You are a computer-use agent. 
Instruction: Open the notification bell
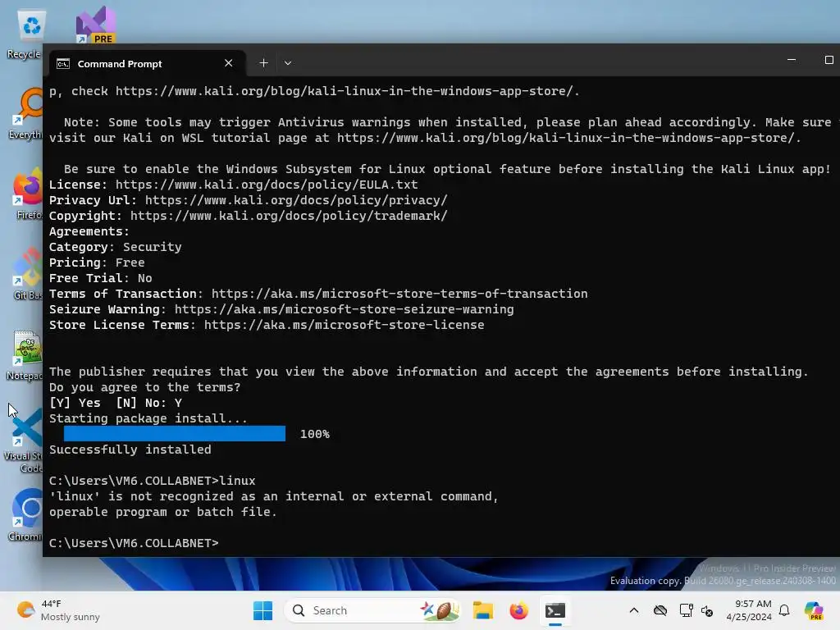tap(784, 610)
